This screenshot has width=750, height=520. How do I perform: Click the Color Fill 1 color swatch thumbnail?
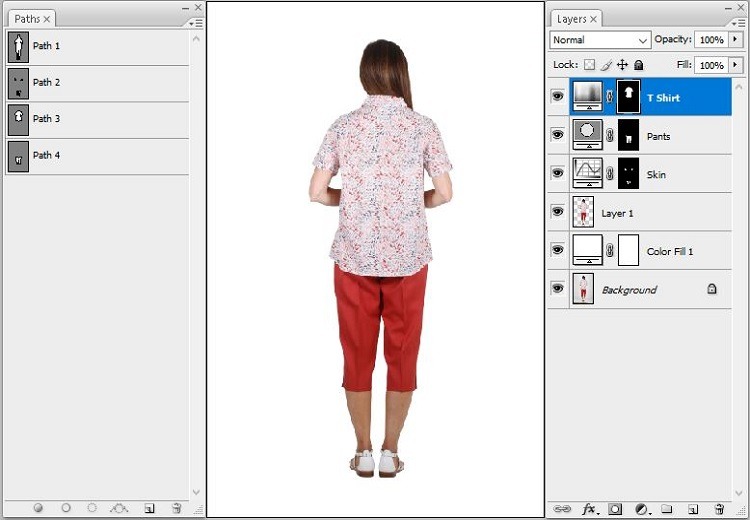click(588, 250)
